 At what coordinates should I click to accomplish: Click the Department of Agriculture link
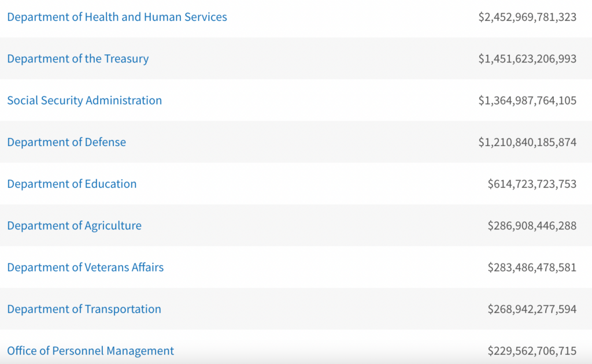[x=74, y=226]
